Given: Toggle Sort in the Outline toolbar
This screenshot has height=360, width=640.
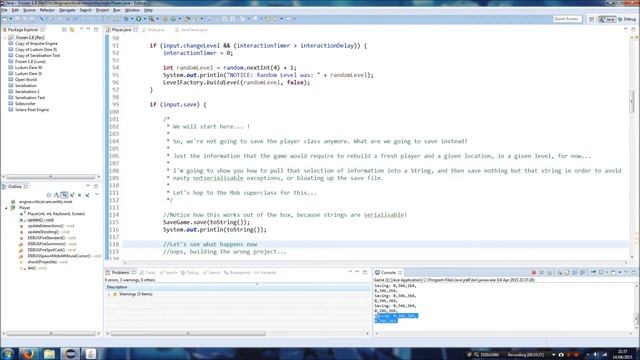Looking at the screenshot, I should (x=56, y=195).
